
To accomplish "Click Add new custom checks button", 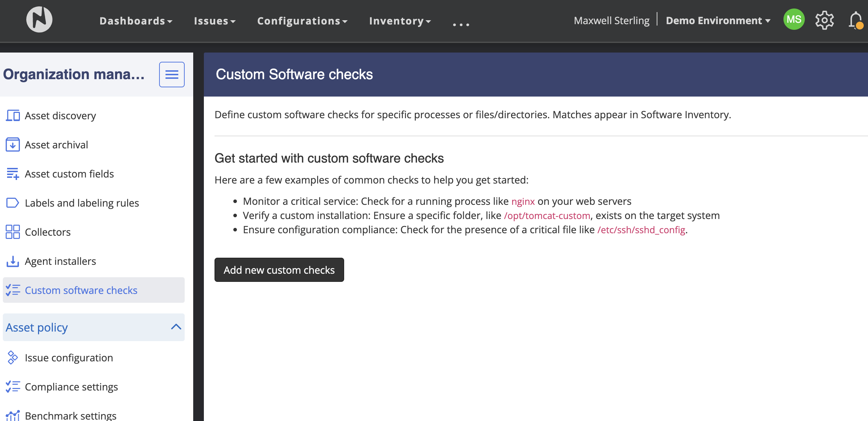I will coord(279,270).
